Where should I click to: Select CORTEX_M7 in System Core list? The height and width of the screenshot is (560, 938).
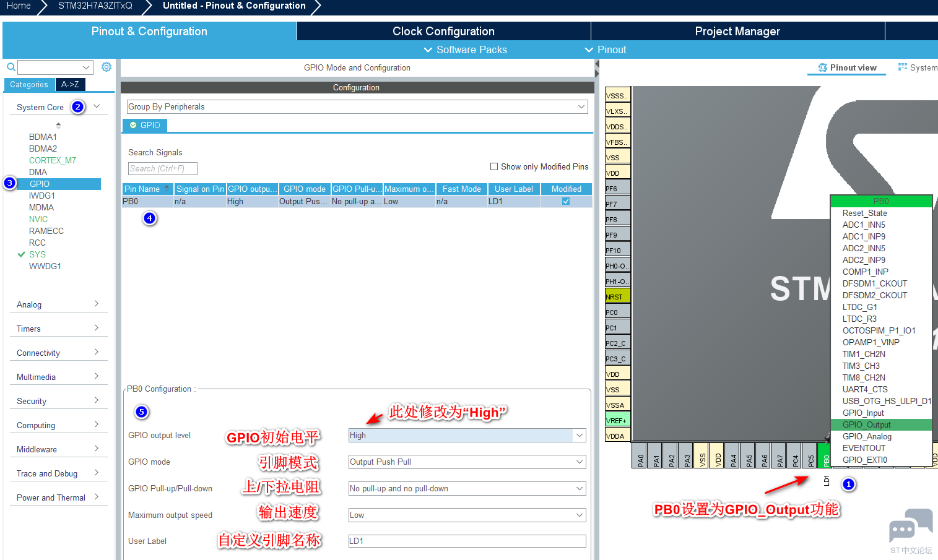point(53,160)
